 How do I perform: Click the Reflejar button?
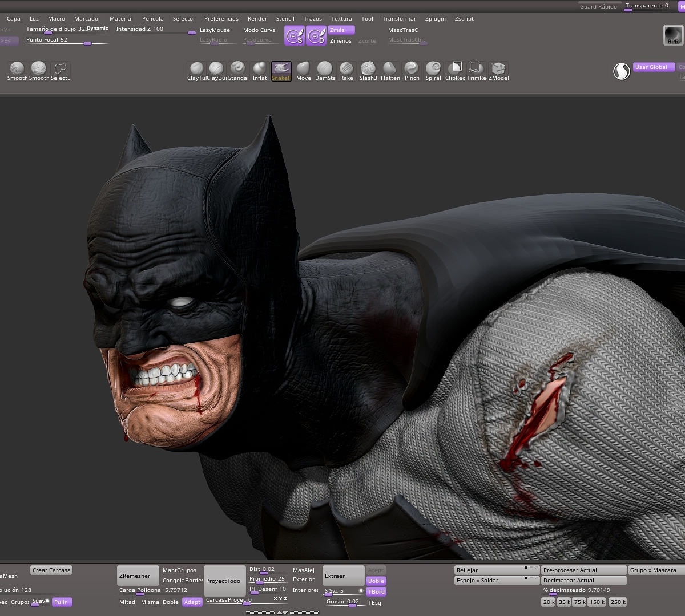click(x=497, y=570)
